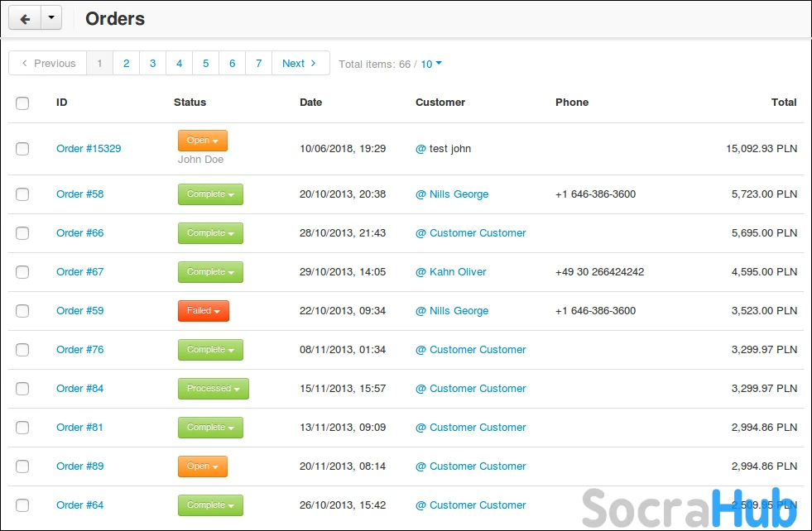
Task: Check the box for Order #59
Action: (22, 311)
